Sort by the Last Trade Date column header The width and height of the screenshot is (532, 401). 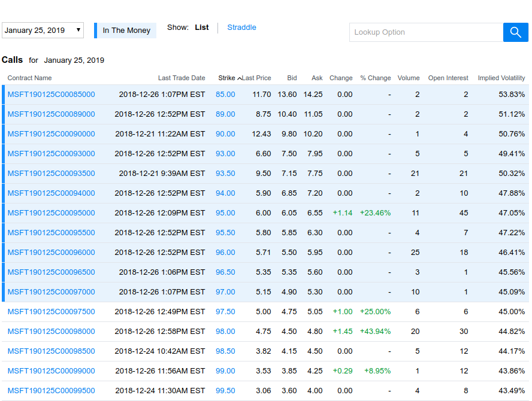[182, 78]
